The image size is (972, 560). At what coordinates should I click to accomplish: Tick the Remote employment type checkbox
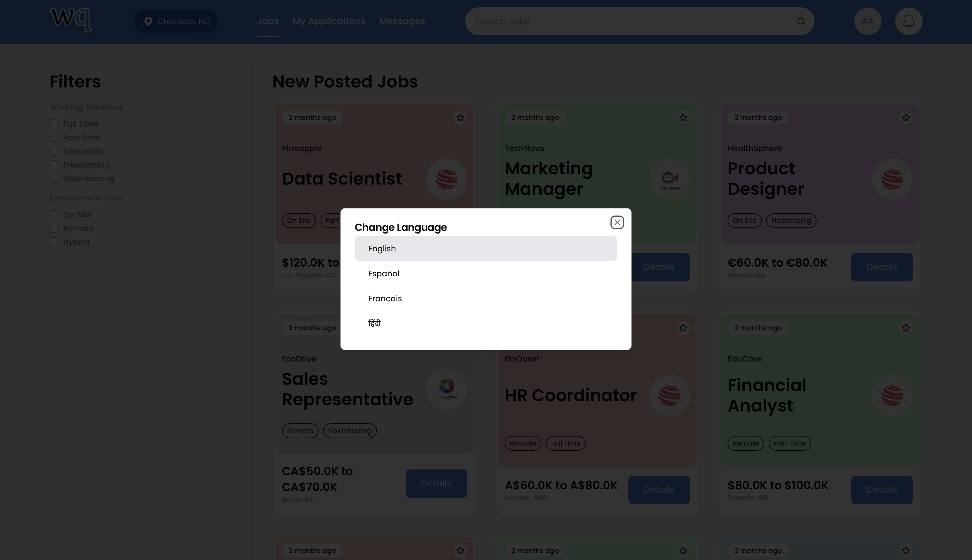coord(54,229)
